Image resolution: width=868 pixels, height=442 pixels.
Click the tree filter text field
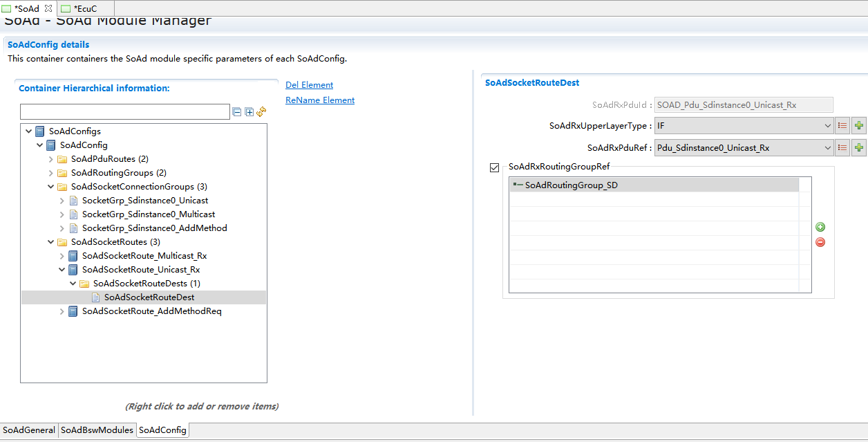(x=124, y=111)
